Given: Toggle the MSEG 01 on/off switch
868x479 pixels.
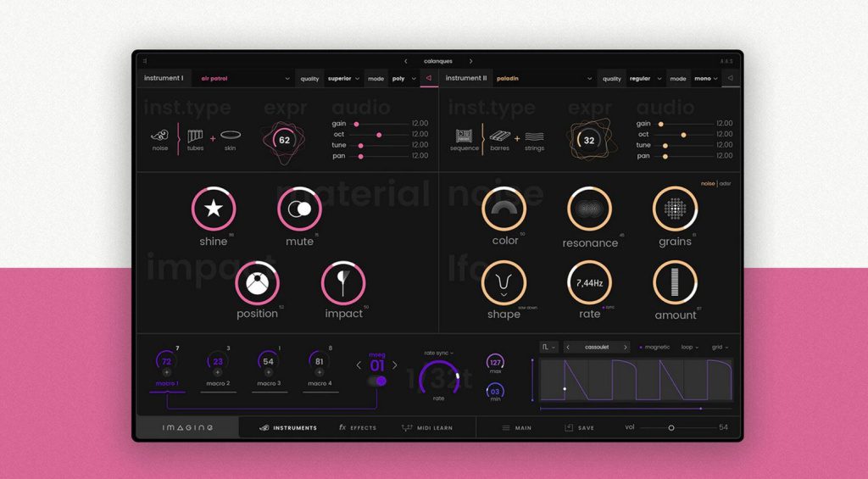Looking at the screenshot, I should tap(376, 382).
